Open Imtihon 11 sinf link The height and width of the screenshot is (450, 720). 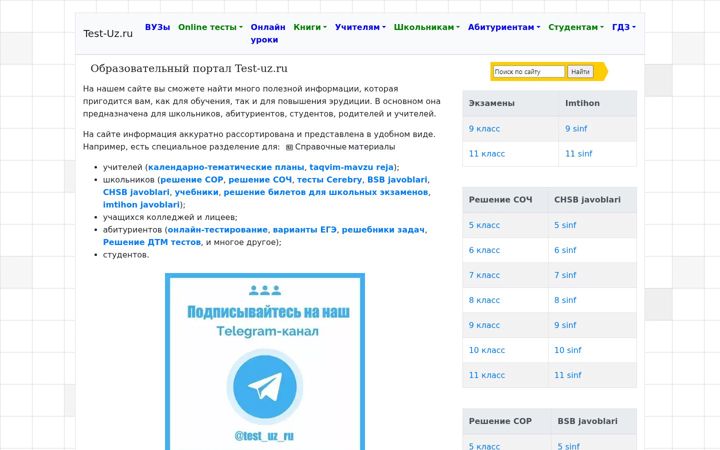click(578, 154)
